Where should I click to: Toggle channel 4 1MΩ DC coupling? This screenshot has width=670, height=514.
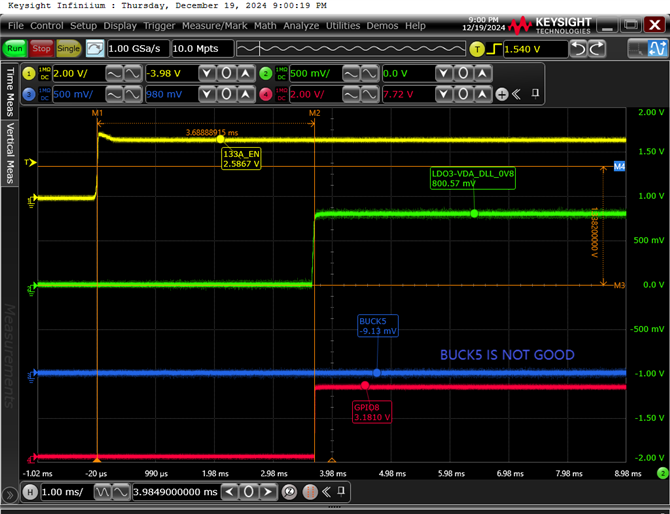(x=281, y=94)
